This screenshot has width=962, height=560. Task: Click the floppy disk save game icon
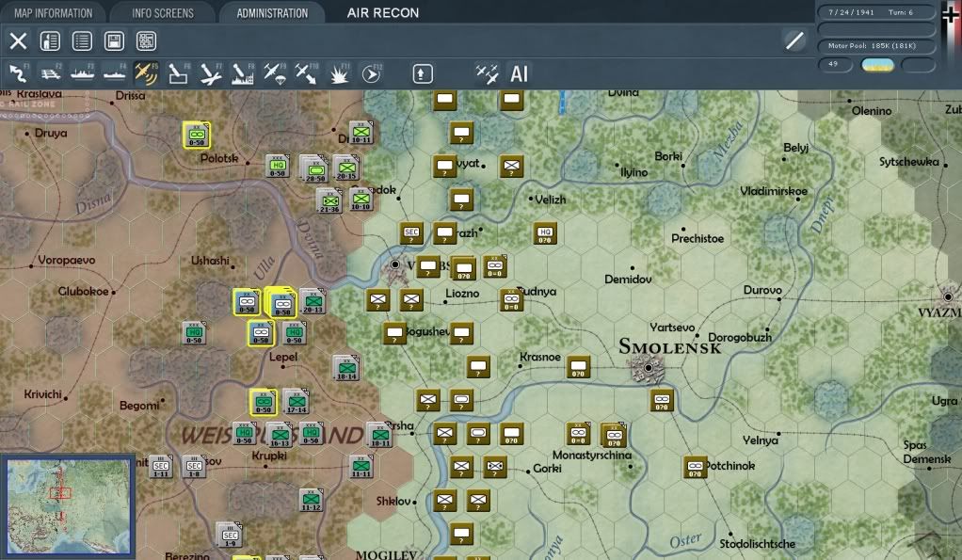pos(114,41)
